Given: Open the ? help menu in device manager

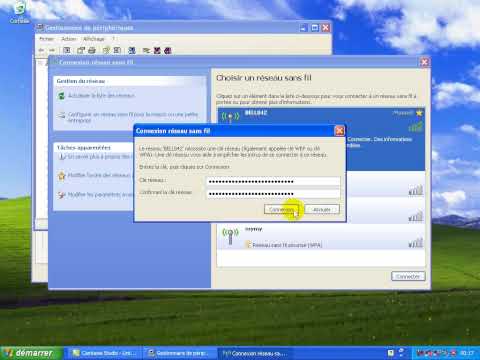Looking at the screenshot, I should pyautogui.click(x=113, y=39).
